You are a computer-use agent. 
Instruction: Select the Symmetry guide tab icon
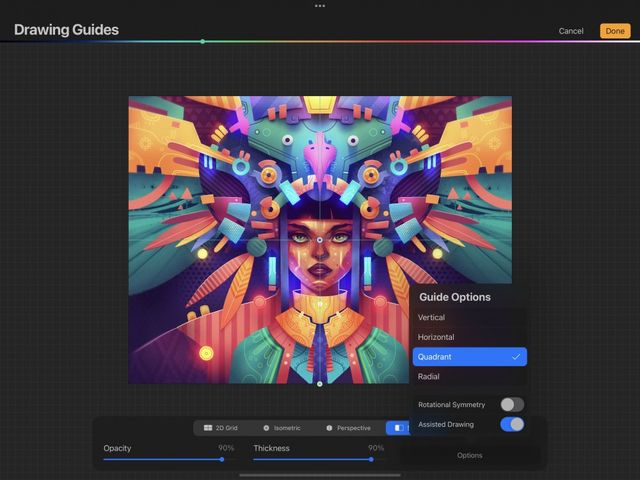click(x=399, y=428)
